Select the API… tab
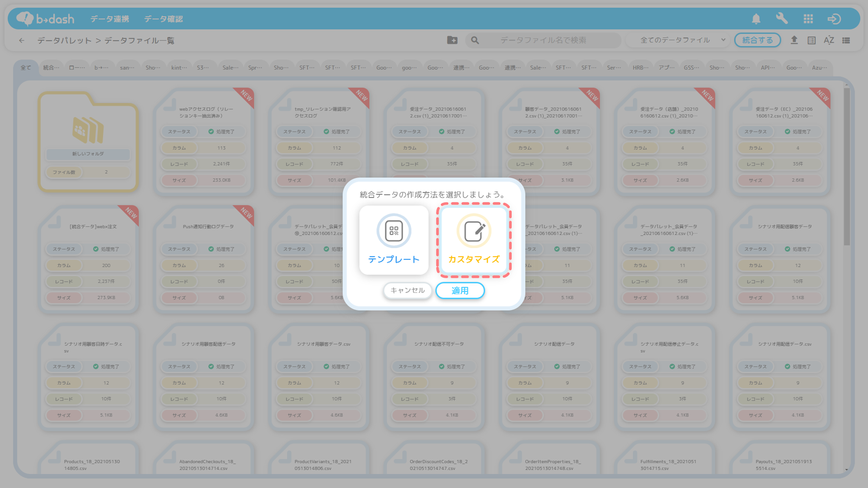 768,68
